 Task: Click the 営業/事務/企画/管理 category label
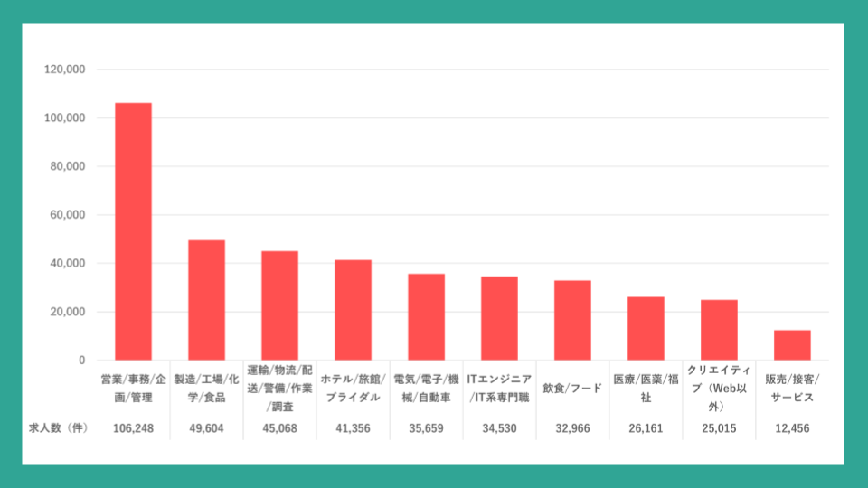pos(134,388)
